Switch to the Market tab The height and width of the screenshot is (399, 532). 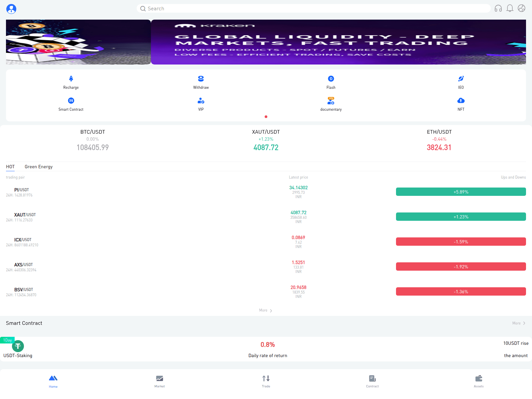pos(159,381)
